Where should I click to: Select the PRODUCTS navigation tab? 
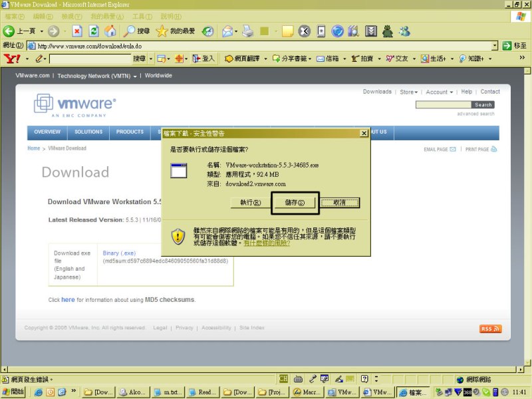pos(130,132)
